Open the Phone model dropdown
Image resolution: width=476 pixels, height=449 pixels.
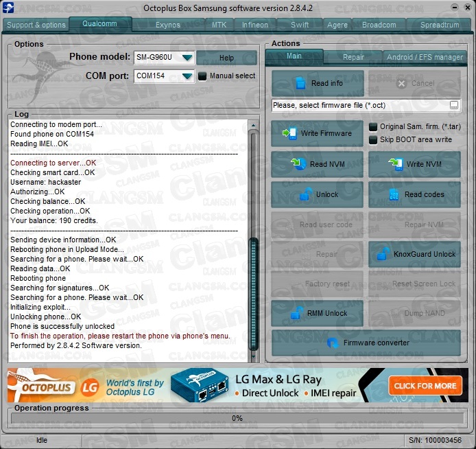(x=187, y=58)
